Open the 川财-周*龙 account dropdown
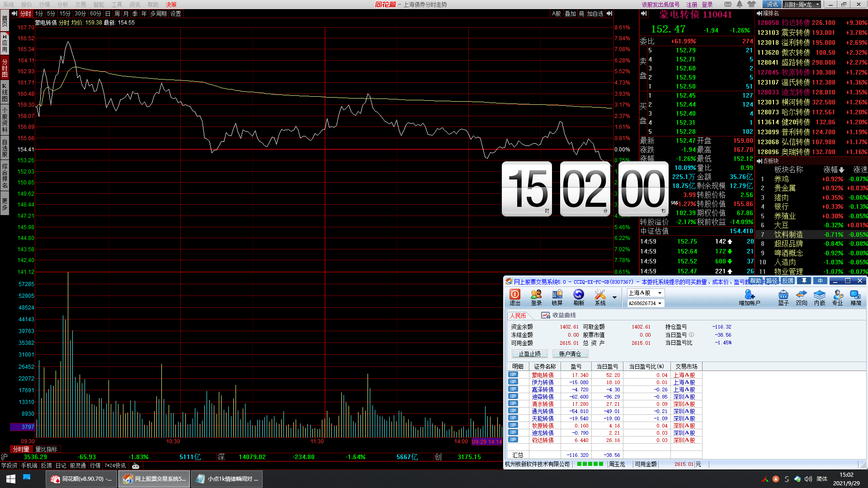Viewport: 868px width, 488px height. [802, 4]
